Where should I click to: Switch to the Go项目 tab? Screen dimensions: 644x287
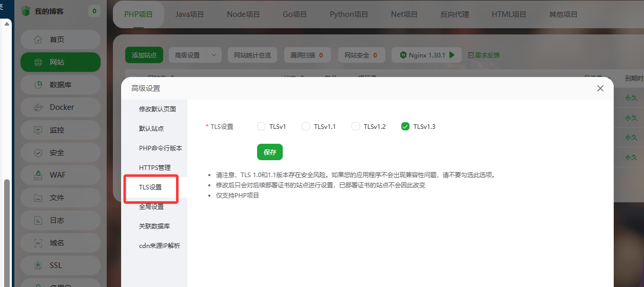[295, 14]
